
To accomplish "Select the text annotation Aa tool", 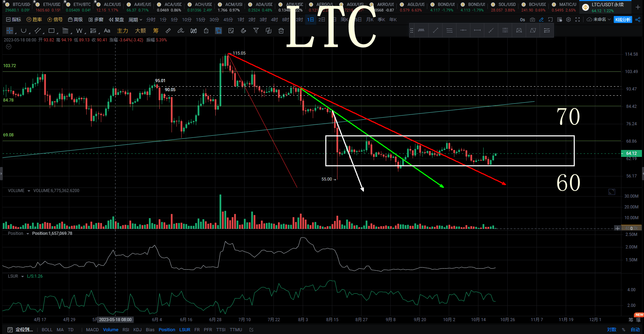I will [x=107, y=31].
